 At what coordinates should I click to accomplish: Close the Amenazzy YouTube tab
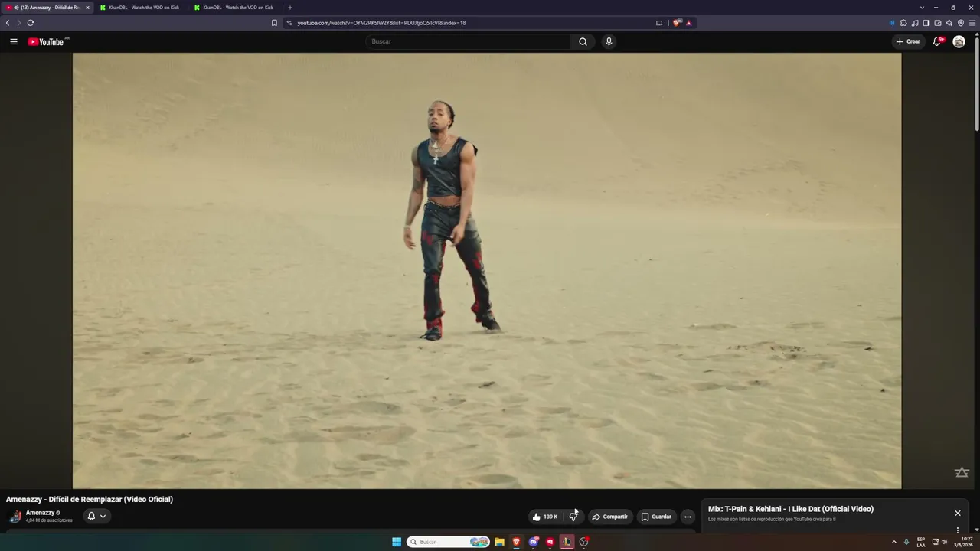click(x=87, y=8)
